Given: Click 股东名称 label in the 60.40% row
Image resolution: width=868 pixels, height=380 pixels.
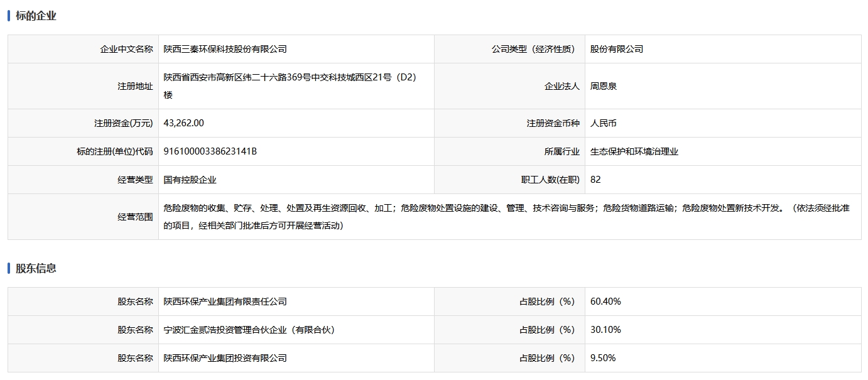Looking at the screenshot, I should pos(135,301).
